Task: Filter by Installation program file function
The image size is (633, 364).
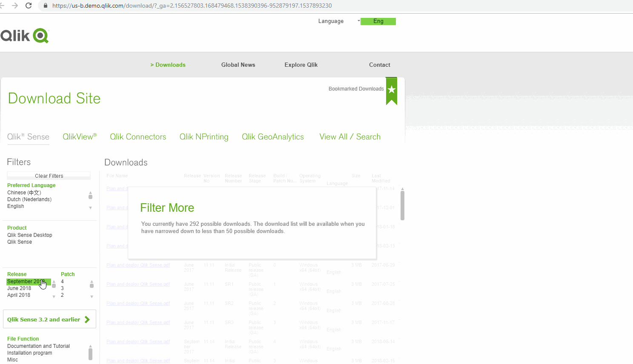Action: coord(30,353)
